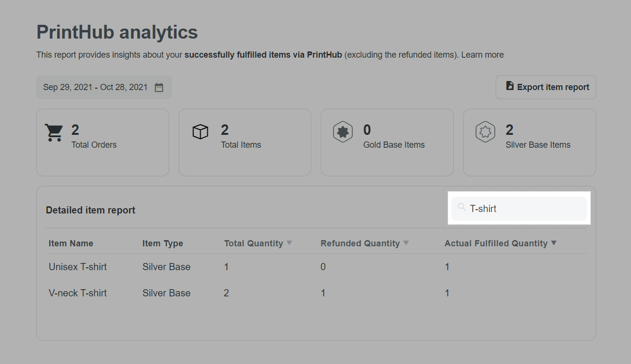Image resolution: width=631 pixels, height=364 pixels.
Task: Click the Gold Base Items badge icon
Action: click(342, 132)
